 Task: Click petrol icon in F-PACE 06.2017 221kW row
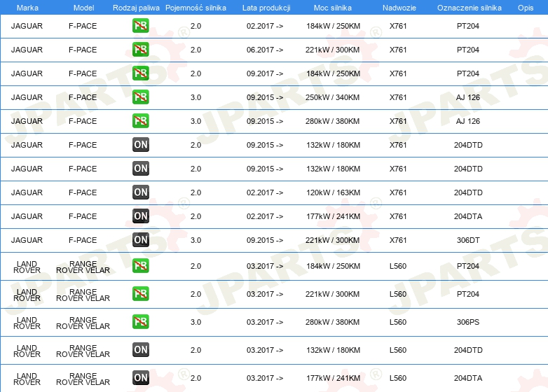coord(141,50)
